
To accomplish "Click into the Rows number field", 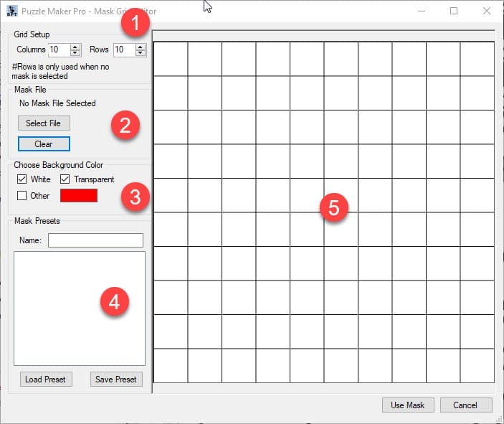I will (123, 50).
